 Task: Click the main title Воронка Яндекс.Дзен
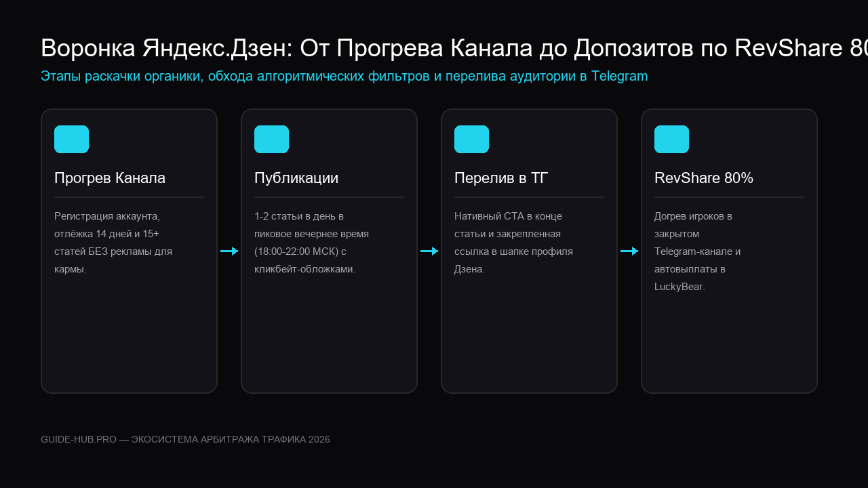coord(454,49)
